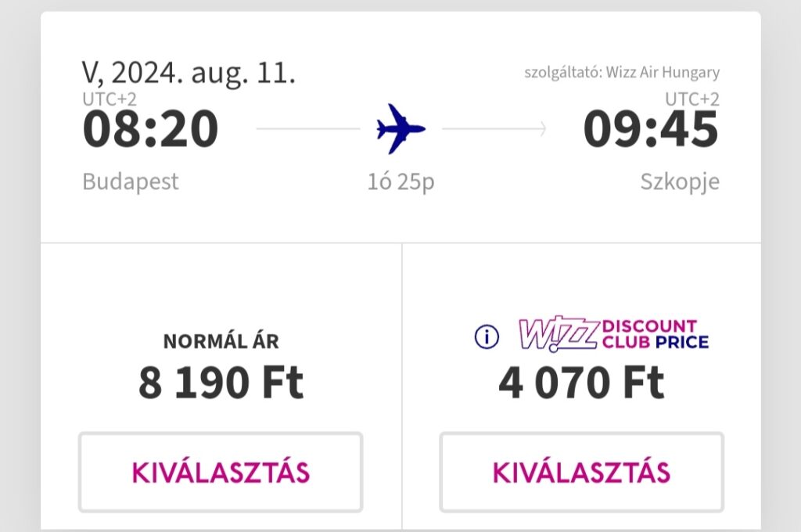Click the Budapest departure city label
The image size is (801, 532).
(131, 182)
